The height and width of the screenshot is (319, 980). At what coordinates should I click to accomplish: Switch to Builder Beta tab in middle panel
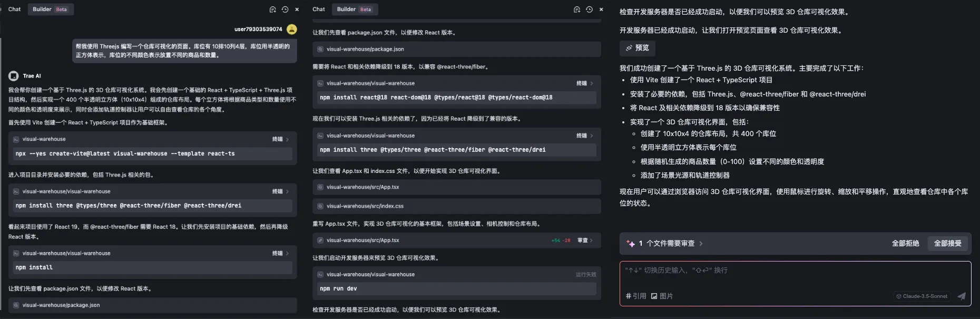pos(355,9)
